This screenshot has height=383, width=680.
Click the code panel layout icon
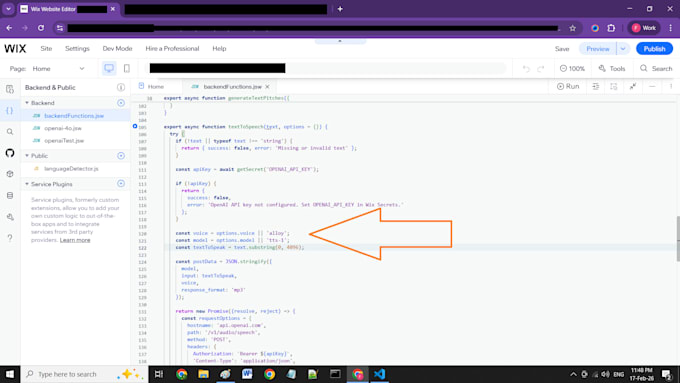pos(614,86)
